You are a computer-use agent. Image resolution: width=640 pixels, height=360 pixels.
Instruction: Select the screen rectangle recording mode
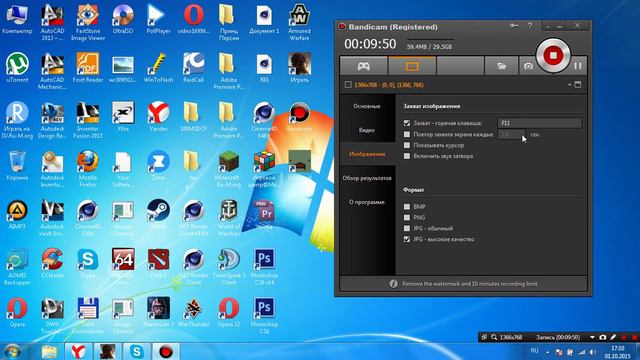click(x=412, y=66)
